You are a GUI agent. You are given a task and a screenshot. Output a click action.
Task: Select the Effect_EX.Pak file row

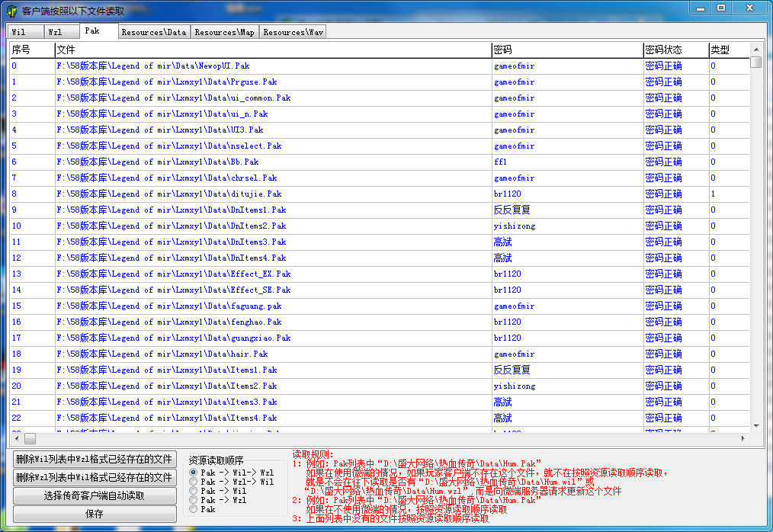(x=380, y=274)
